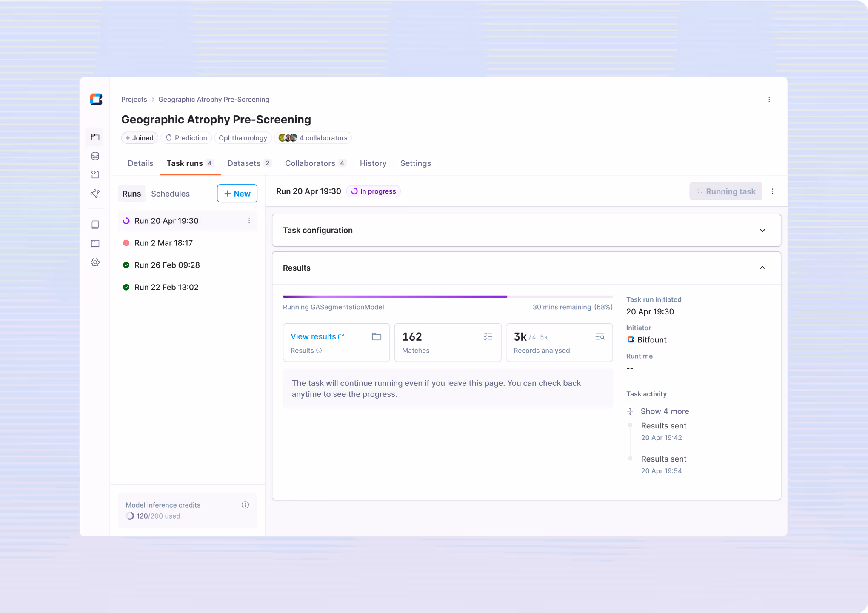Screen dimensions: 868x613
Task: Click info icon next to Model inference credits
Action: pos(245,505)
